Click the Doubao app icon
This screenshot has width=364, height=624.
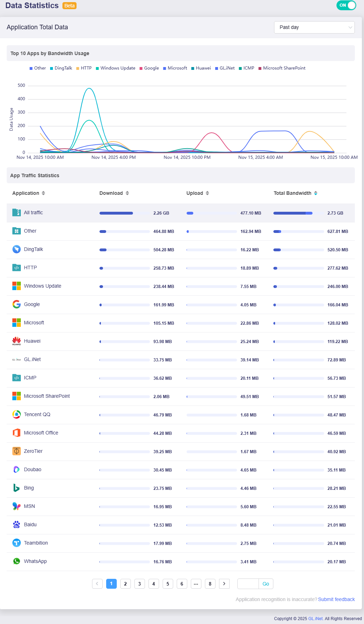[17, 469]
